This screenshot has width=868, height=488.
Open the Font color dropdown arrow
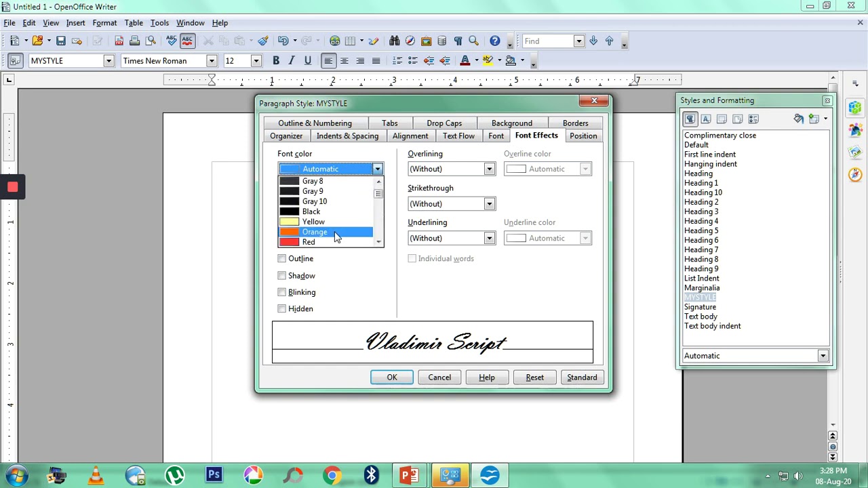[378, 169]
